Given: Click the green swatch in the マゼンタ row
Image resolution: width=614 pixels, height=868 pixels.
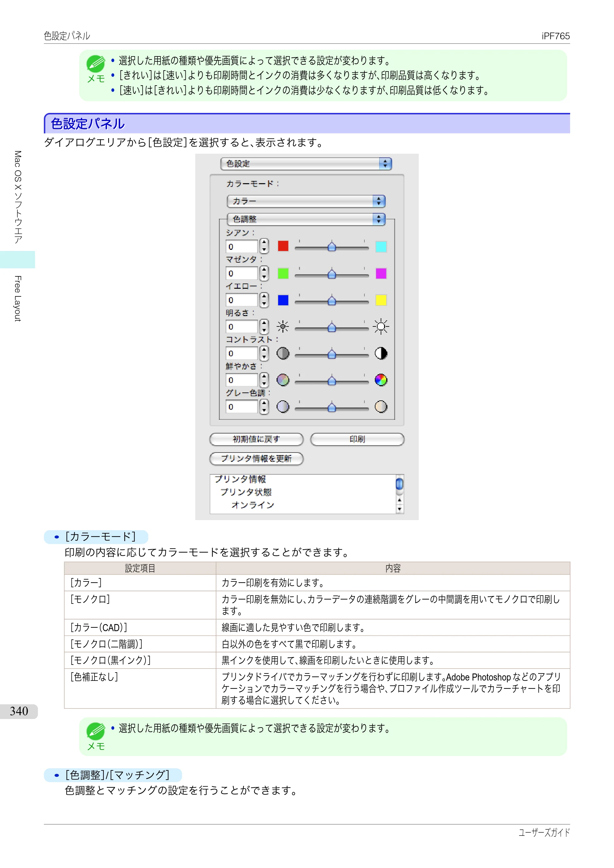Looking at the screenshot, I should (283, 273).
